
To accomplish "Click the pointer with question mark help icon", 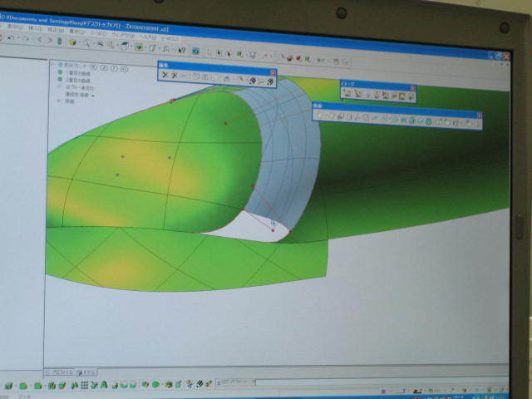I will pyautogui.click(x=182, y=50).
